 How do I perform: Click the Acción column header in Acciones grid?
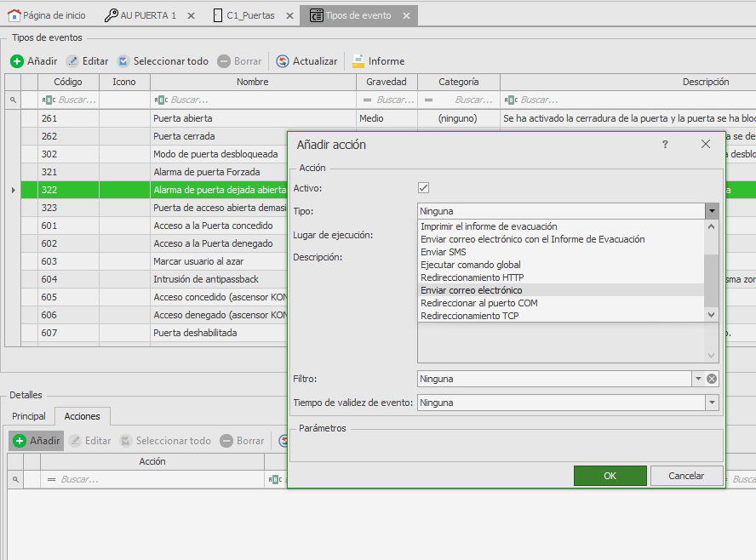pos(152,461)
